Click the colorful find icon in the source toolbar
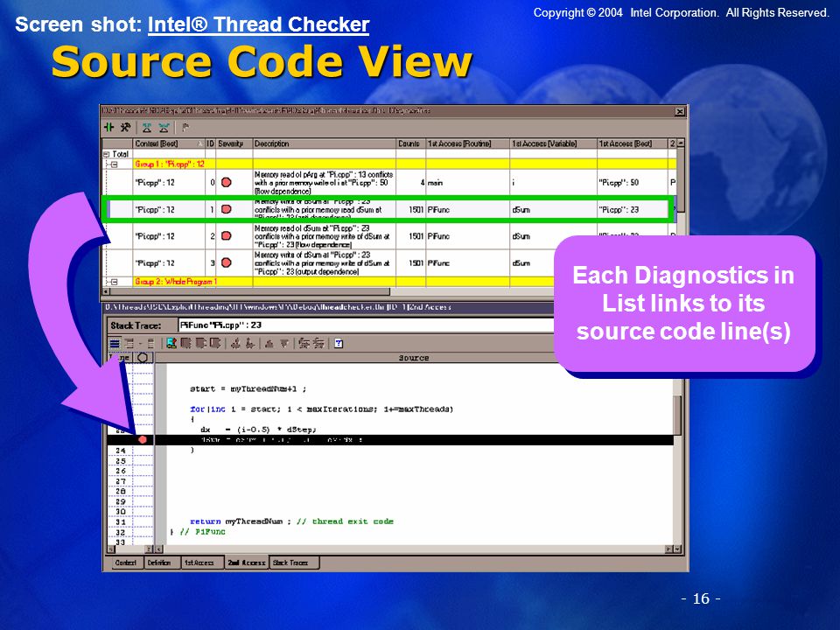840x630 pixels. pyautogui.click(x=171, y=343)
